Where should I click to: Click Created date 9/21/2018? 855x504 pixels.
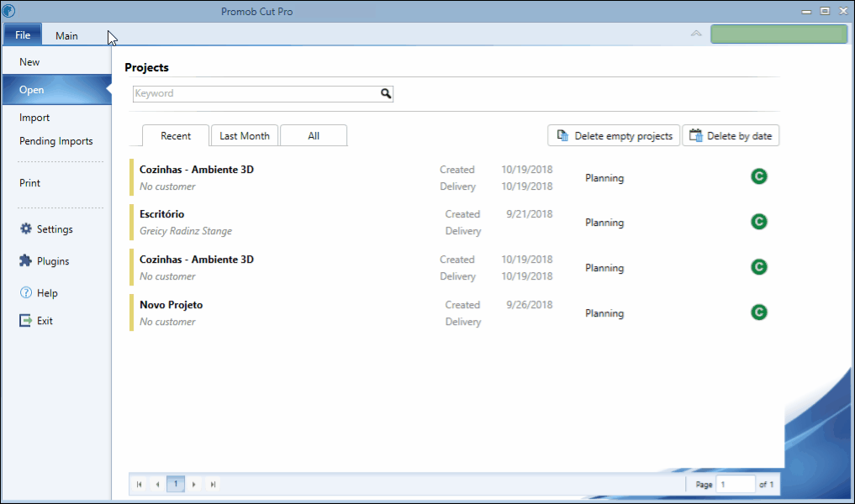(529, 214)
